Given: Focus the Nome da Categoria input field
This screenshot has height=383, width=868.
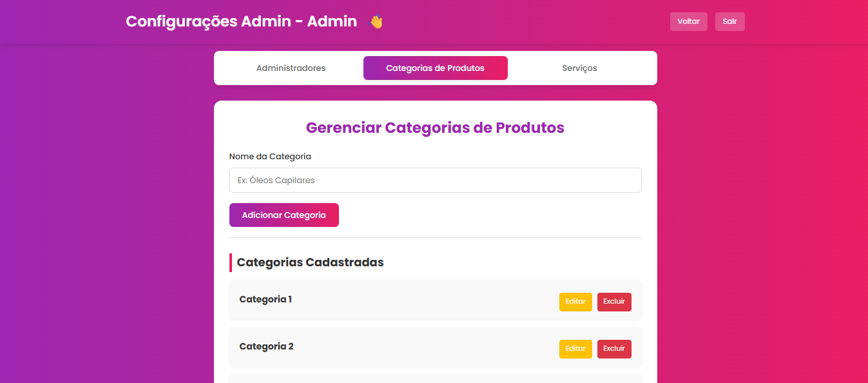Looking at the screenshot, I should [435, 181].
